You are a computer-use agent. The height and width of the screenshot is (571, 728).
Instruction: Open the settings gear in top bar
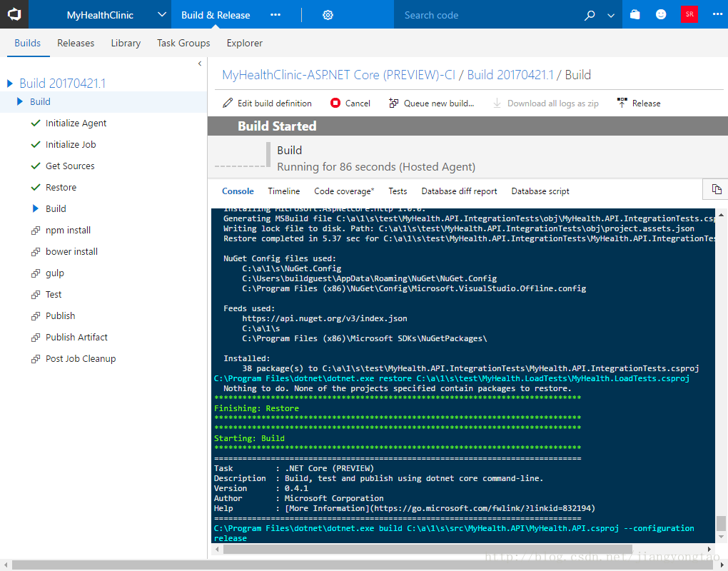point(328,15)
